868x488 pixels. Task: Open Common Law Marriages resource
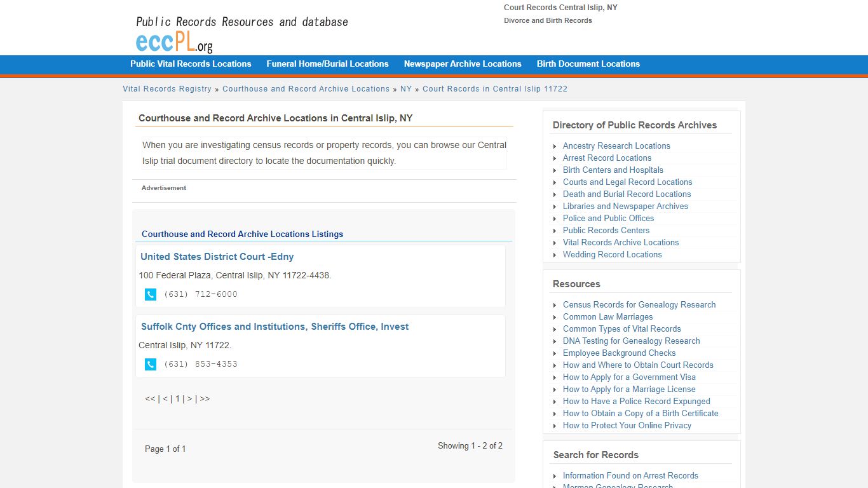608,316
